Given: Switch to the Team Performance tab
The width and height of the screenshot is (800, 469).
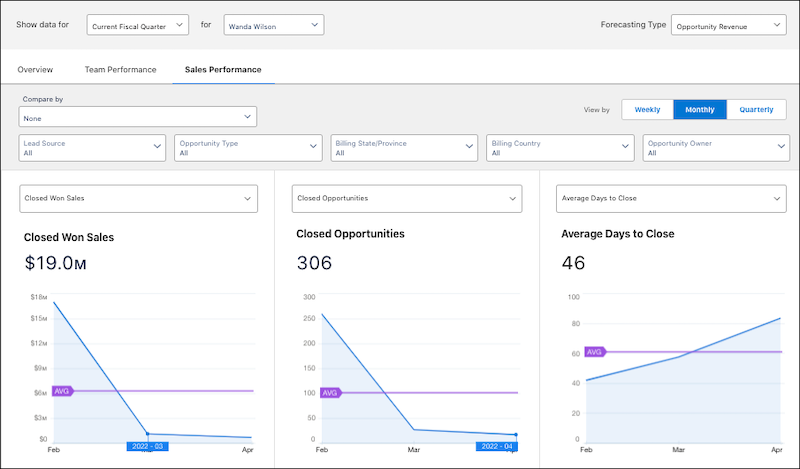Looking at the screenshot, I should [120, 70].
